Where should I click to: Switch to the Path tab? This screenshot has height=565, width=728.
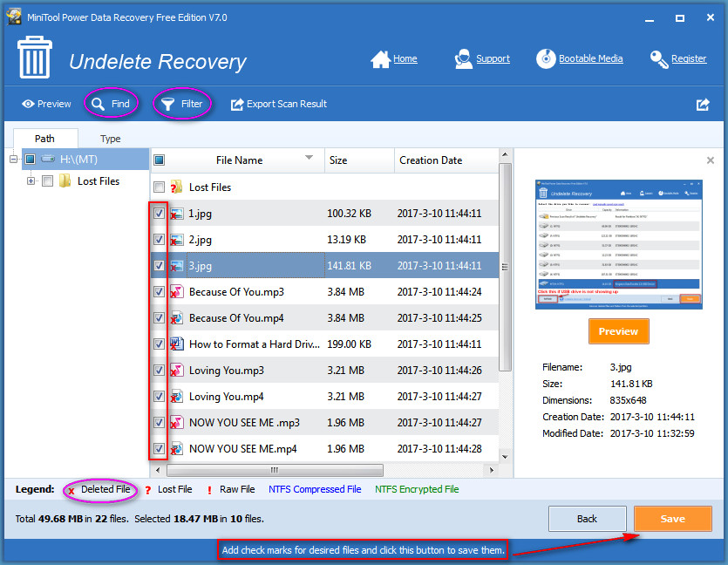(45, 139)
